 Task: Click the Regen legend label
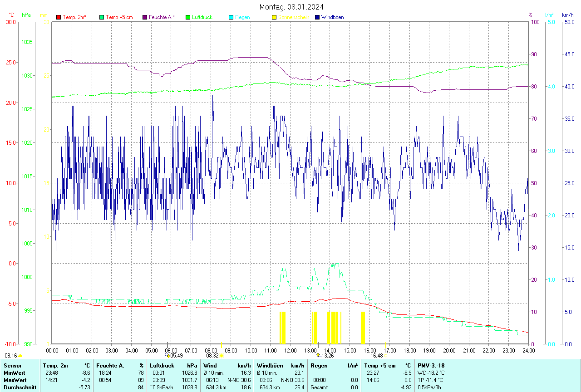(x=242, y=17)
